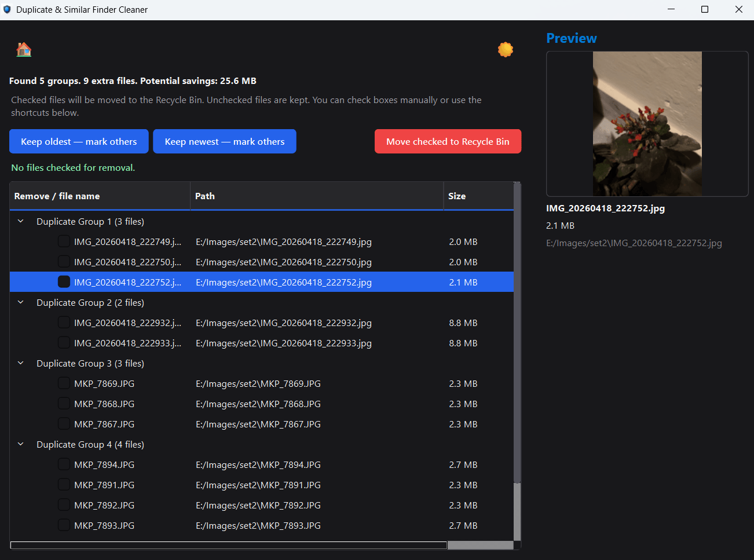The height and width of the screenshot is (560, 754).
Task: Mark IMG_20260418_222933.jpg for removal
Action: [64, 343]
